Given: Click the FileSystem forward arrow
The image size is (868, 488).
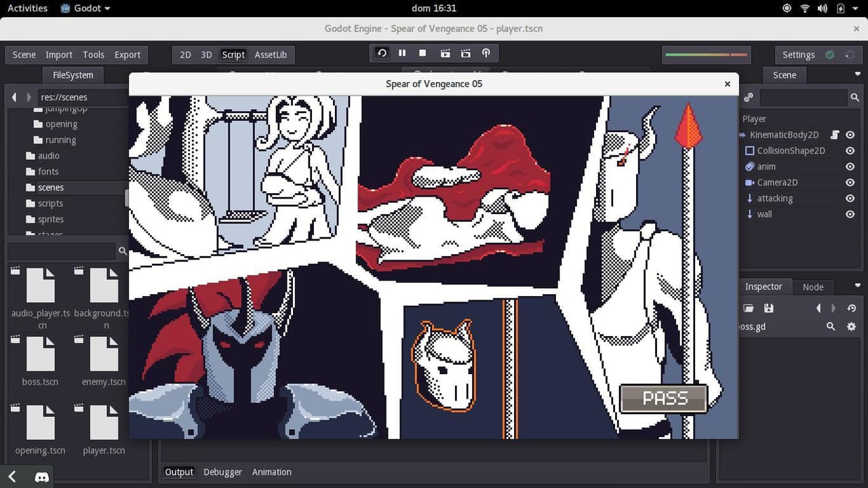Looking at the screenshot, I should (x=28, y=97).
